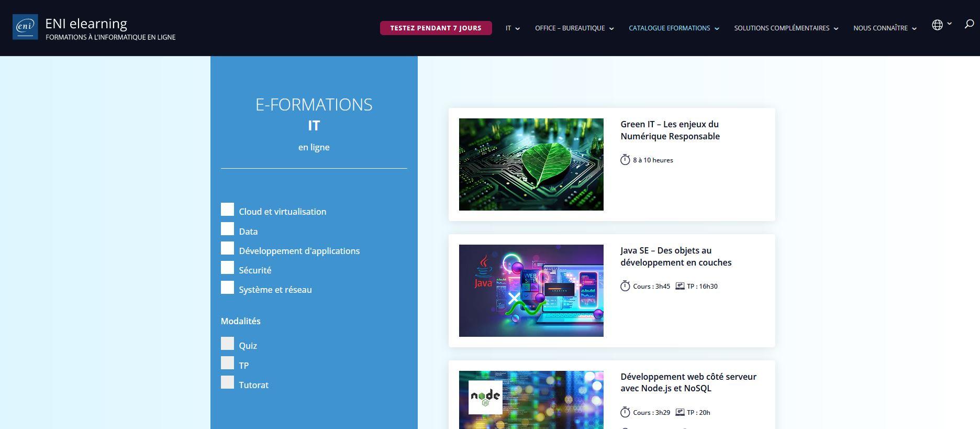Open the chevron next to the globe
The height and width of the screenshot is (429, 980).
point(950,24)
